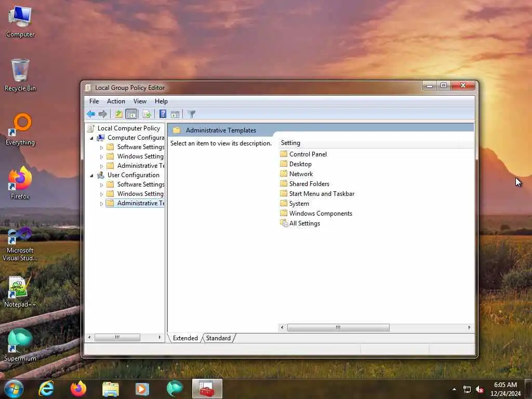Click the Filter funnel toolbar icon

[192, 114]
